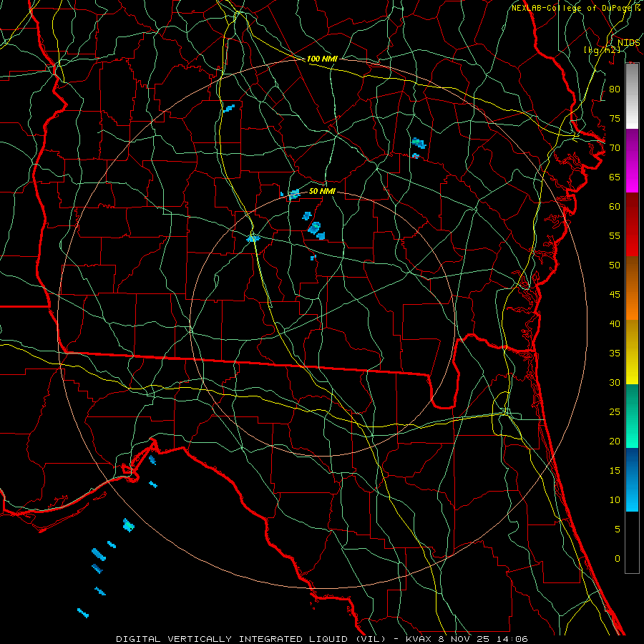The width and height of the screenshot is (644, 644).
Task: Select the 65 value on the VIL scale
Action: click(615, 177)
